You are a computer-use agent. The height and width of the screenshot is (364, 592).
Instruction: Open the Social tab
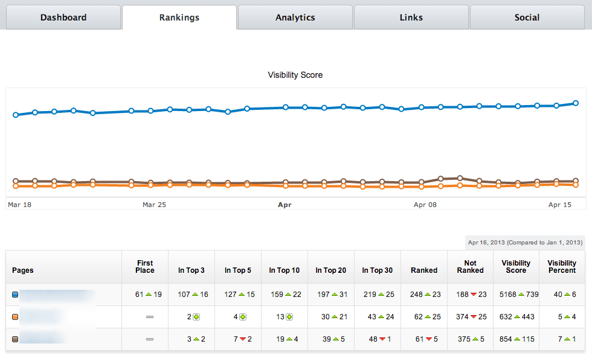(527, 18)
